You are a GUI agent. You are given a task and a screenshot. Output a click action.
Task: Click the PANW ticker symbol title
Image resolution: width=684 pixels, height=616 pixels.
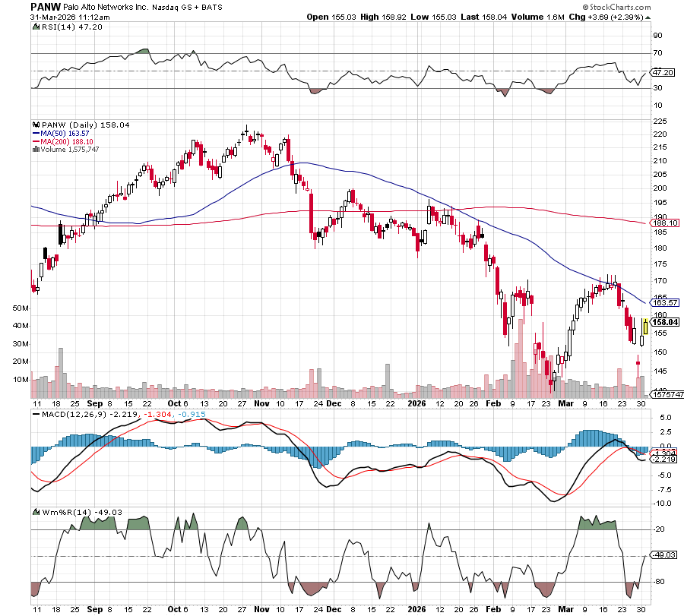46,6
